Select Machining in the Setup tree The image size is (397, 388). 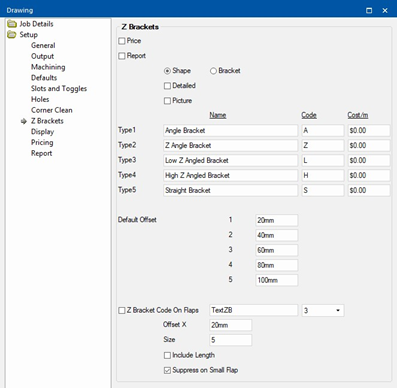pyautogui.click(x=48, y=67)
